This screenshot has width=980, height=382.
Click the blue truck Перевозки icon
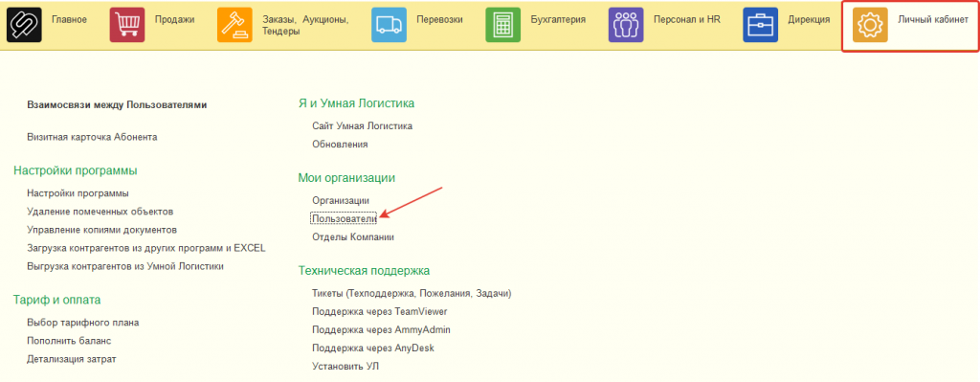pyautogui.click(x=389, y=25)
